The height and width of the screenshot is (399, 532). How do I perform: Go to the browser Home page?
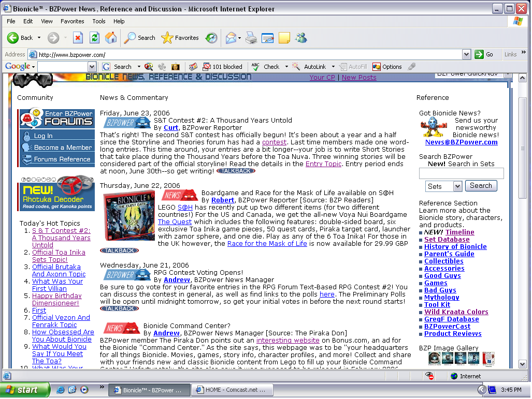tap(111, 38)
